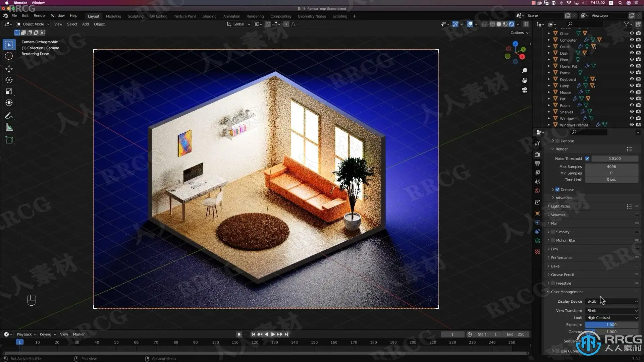
Task: Hide the Chair object in viewport
Action: click(x=632, y=33)
